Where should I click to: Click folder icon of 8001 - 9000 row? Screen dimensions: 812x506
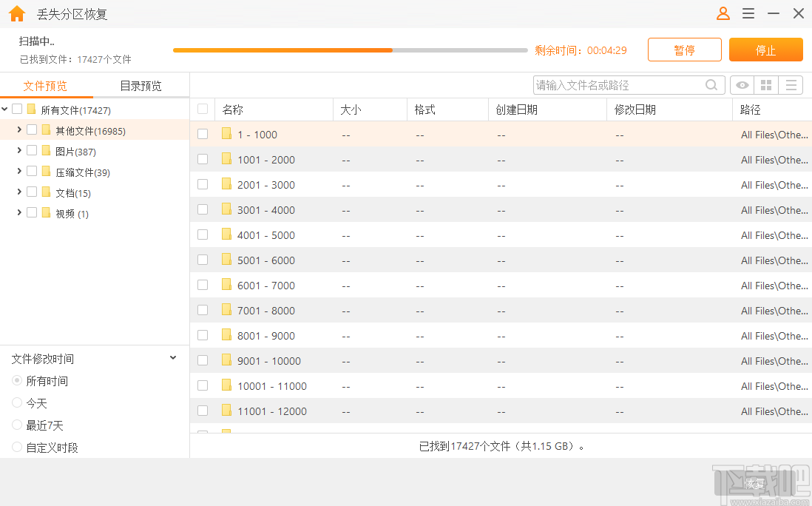[x=227, y=335]
